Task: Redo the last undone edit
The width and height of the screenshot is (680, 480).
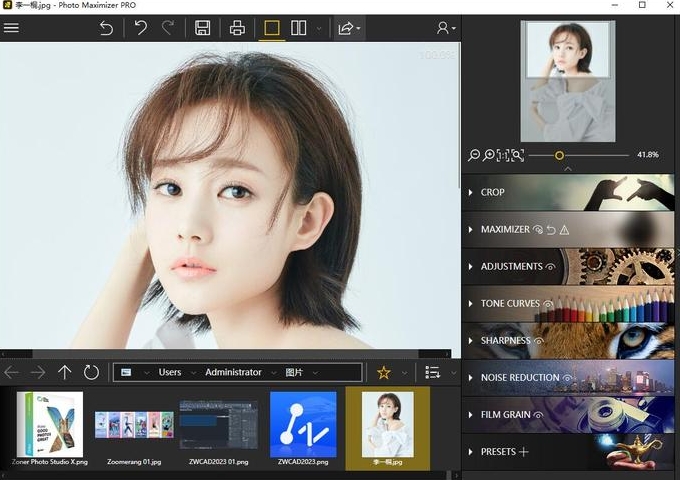Action: pos(168,28)
